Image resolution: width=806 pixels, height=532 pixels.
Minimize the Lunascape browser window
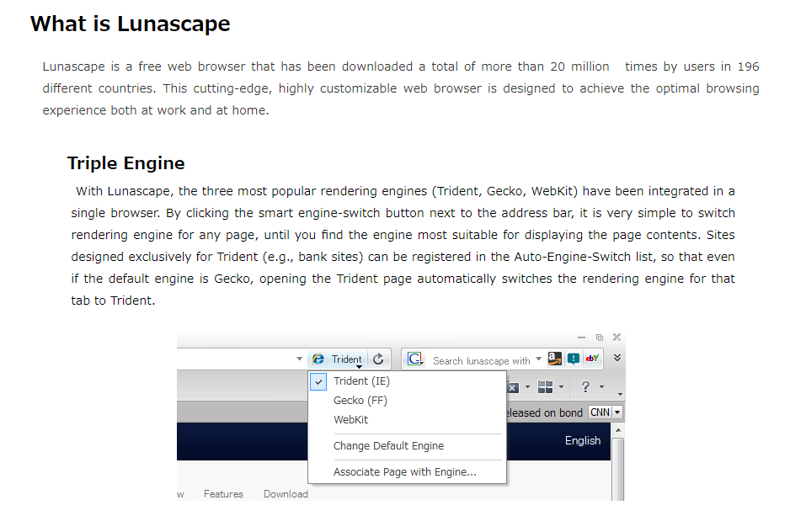pos(581,338)
